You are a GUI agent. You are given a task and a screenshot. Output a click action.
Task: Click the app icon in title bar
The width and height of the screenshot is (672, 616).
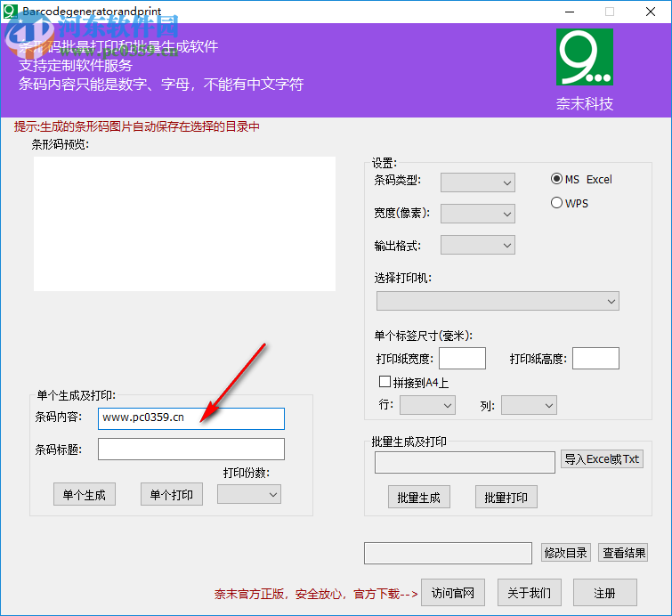[10, 12]
